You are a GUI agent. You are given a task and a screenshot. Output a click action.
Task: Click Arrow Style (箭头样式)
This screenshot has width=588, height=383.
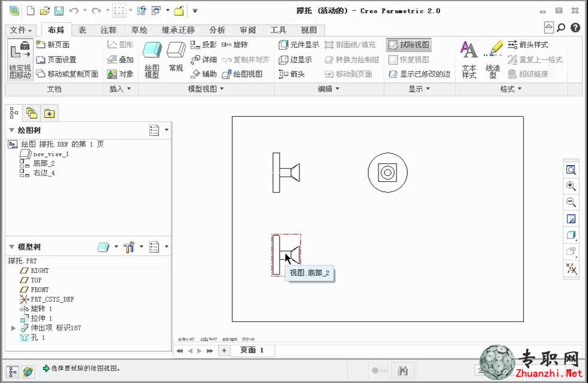click(528, 45)
